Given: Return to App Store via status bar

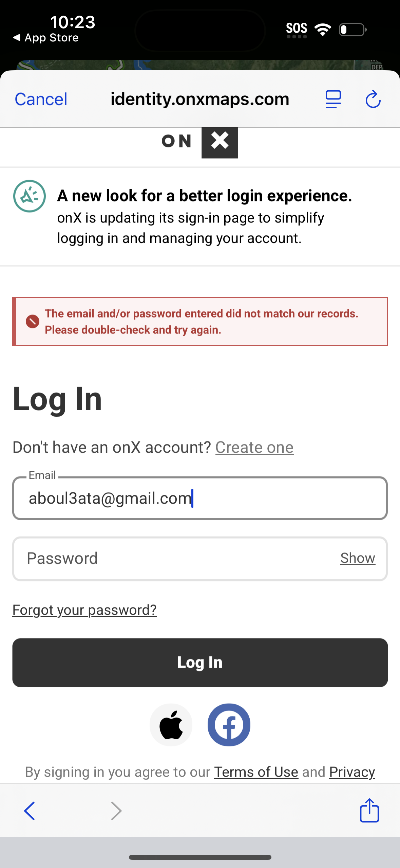Looking at the screenshot, I should pyautogui.click(x=46, y=38).
